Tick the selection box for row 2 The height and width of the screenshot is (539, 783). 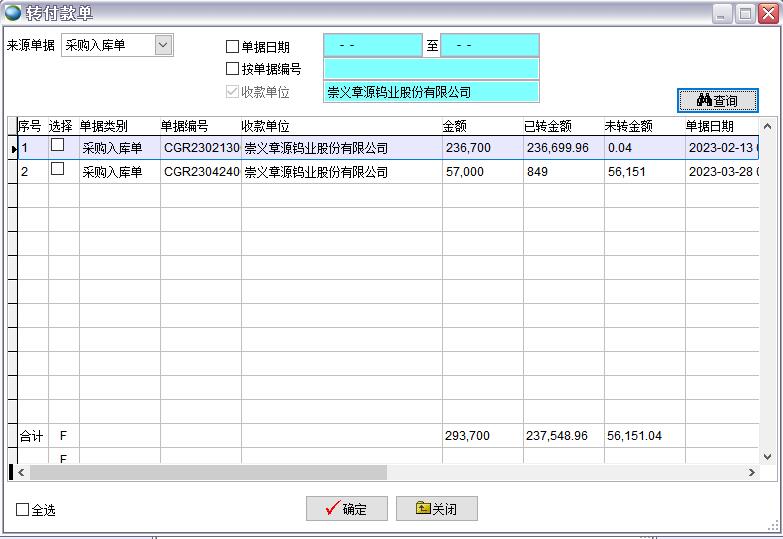click(58, 170)
